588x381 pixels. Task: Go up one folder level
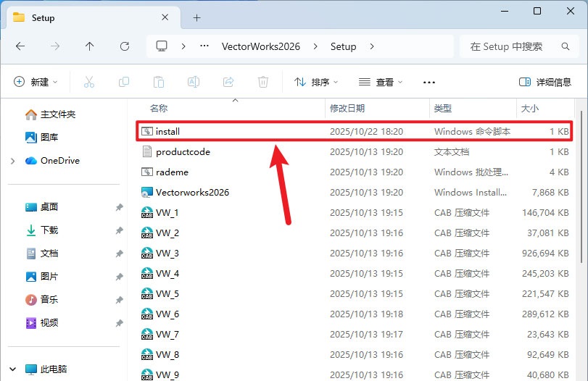90,46
